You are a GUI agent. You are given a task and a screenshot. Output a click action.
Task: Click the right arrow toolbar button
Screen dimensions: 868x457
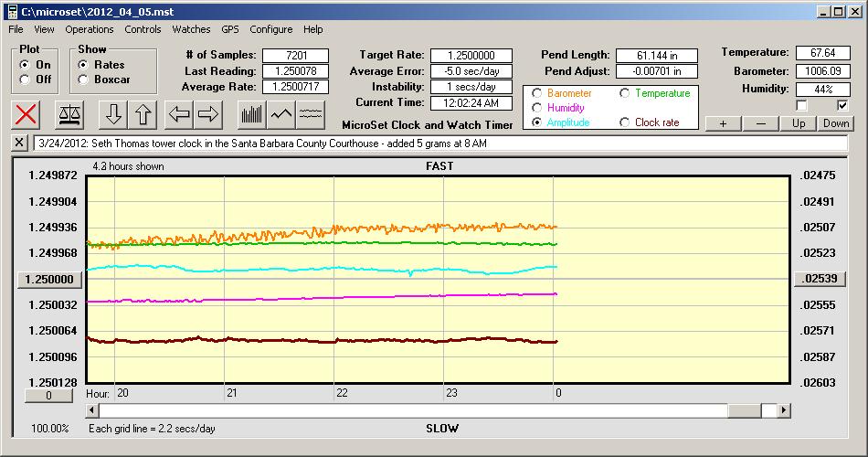coord(209,114)
